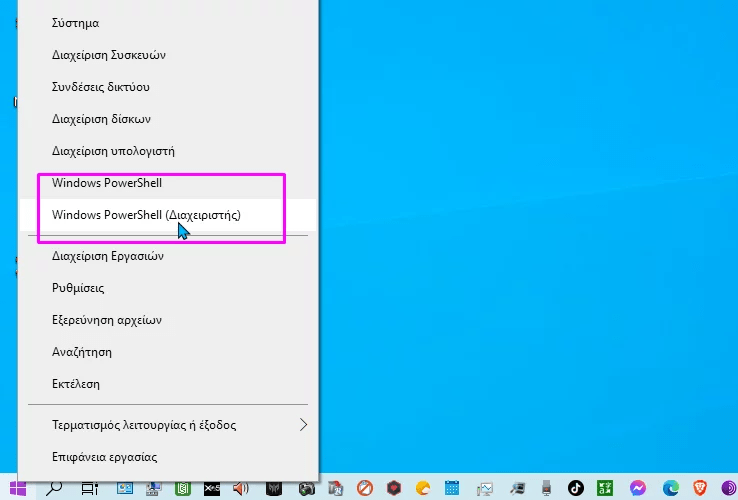The height and width of the screenshot is (500, 738).
Task: Expand Τερματισμός λειτουργίας ή έξοδος submenu
Action: [x=168, y=425]
